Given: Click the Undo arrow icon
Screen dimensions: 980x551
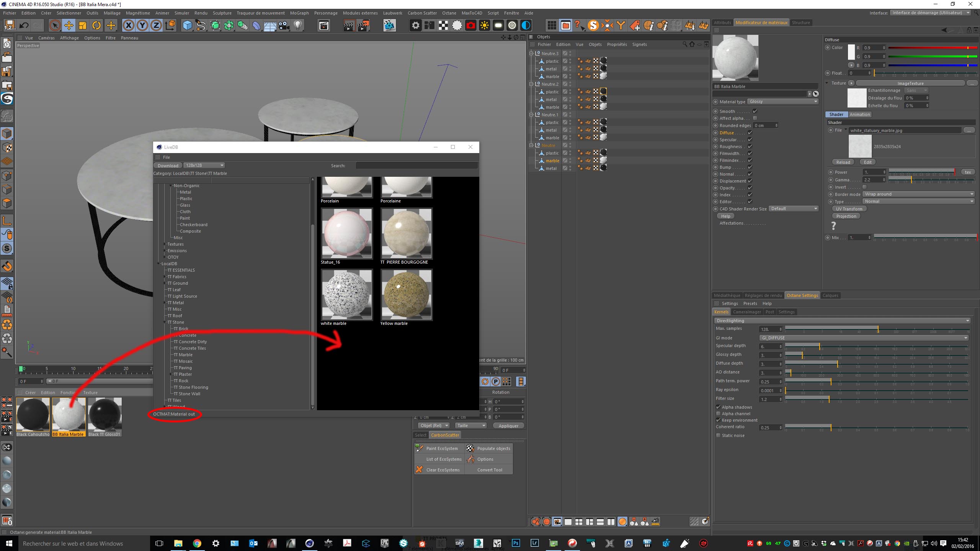Looking at the screenshot, I should coord(24,26).
